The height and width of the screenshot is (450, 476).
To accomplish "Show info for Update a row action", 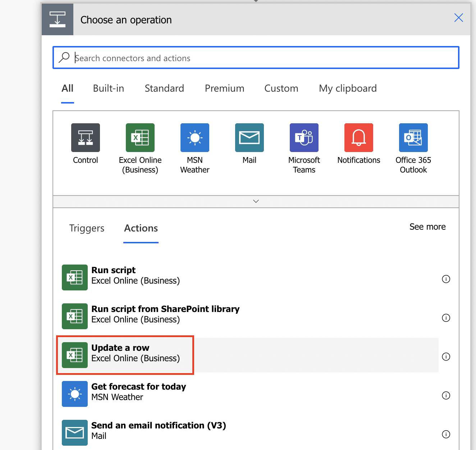I will 446,357.
